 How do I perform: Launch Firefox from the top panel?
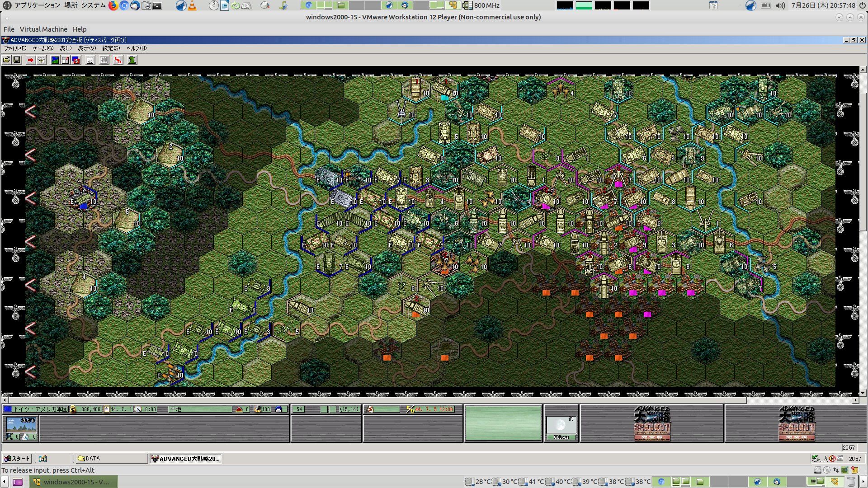113,5
